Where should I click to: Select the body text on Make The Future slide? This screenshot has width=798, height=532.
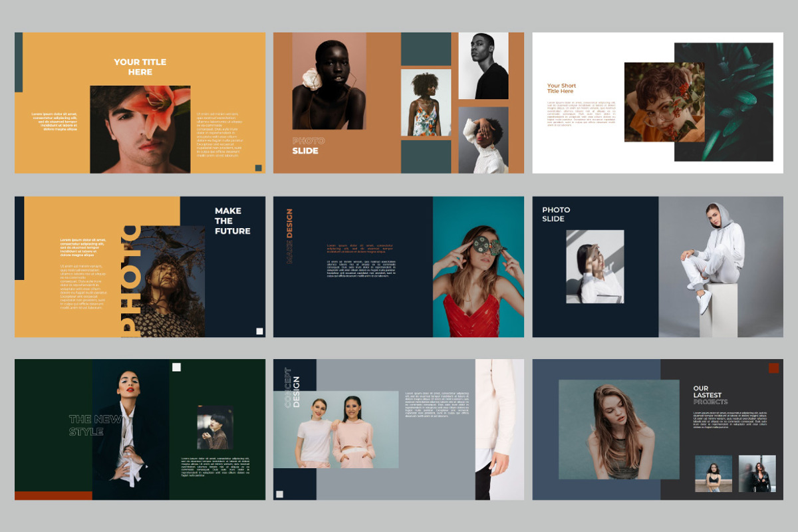point(82,274)
